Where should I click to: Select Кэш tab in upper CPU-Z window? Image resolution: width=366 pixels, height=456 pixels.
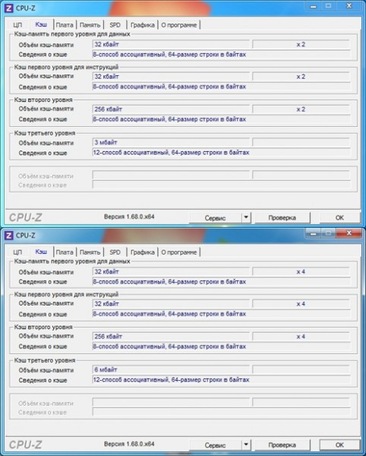(41, 24)
